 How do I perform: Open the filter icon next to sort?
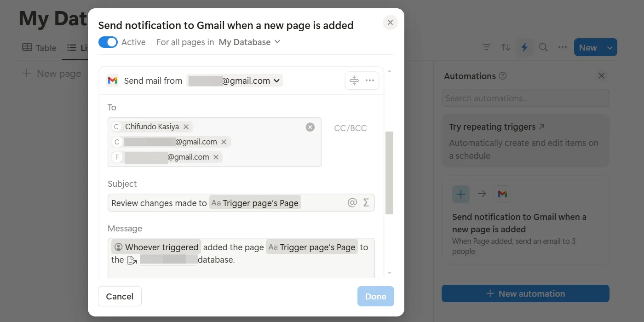click(x=486, y=47)
